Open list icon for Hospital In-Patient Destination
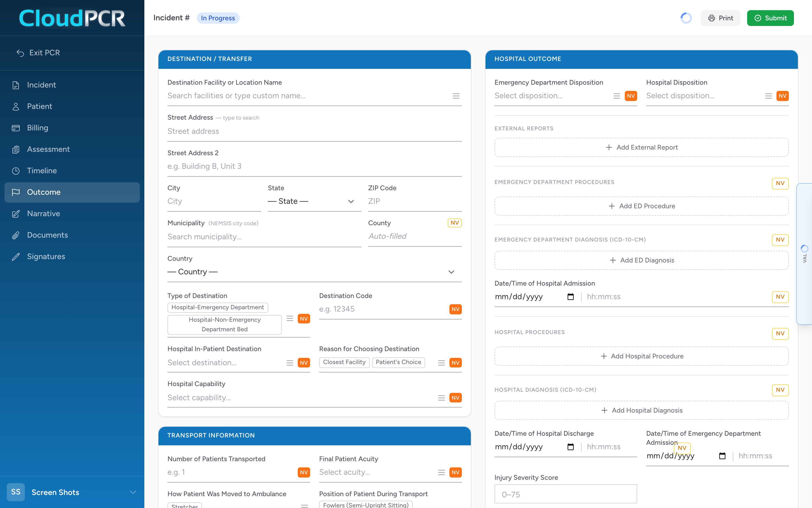The height and width of the screenshot is (508, 812). point(290,363)
